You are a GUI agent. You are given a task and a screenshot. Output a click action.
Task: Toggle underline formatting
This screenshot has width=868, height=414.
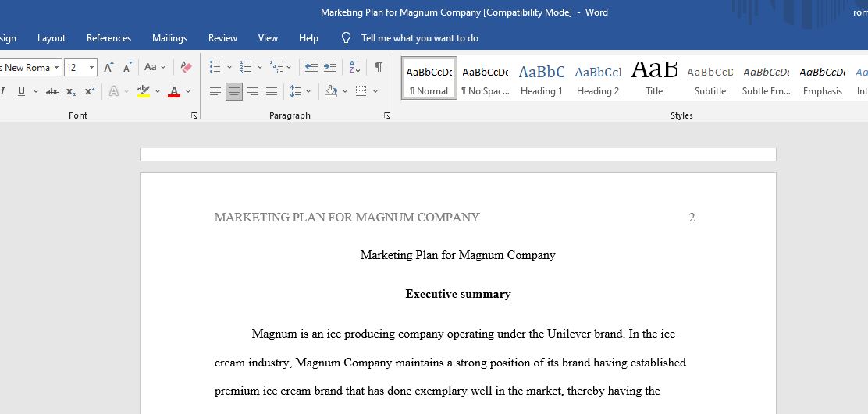pyautogui.click(x=21, y=91)
